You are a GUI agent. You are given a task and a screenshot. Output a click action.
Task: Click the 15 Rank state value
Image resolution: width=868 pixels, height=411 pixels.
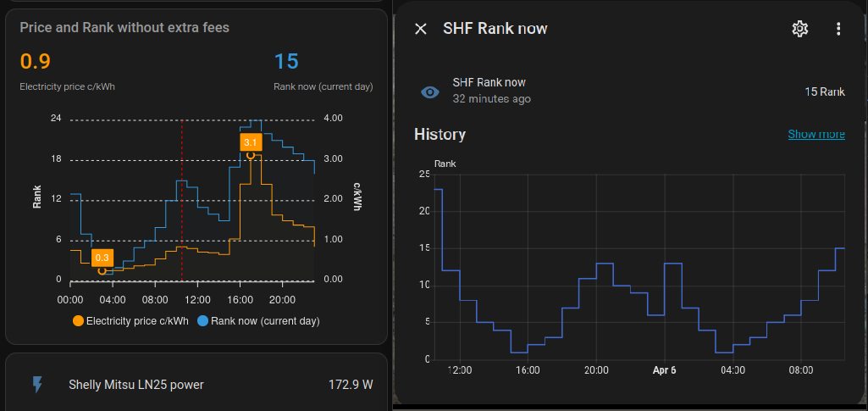[824, 92]
